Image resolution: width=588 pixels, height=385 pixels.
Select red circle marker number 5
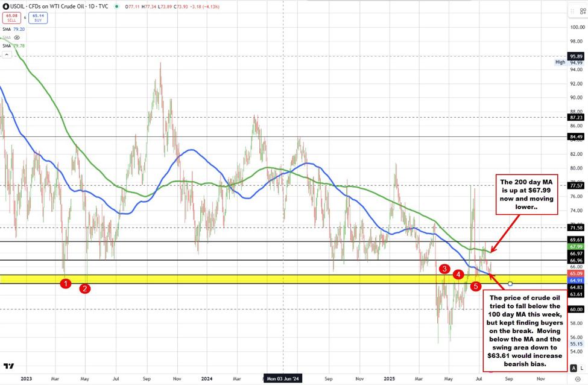pyautogui.click(x=476, y=286)
